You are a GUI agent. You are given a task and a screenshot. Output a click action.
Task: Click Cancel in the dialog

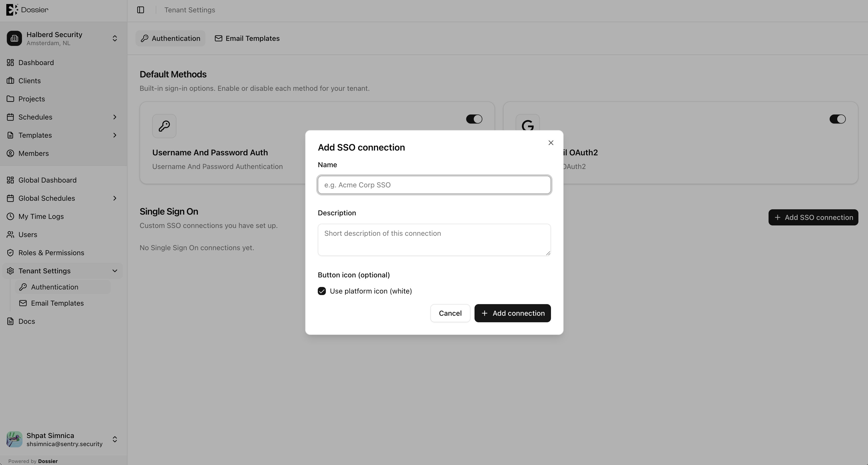(x=450, y=313)
